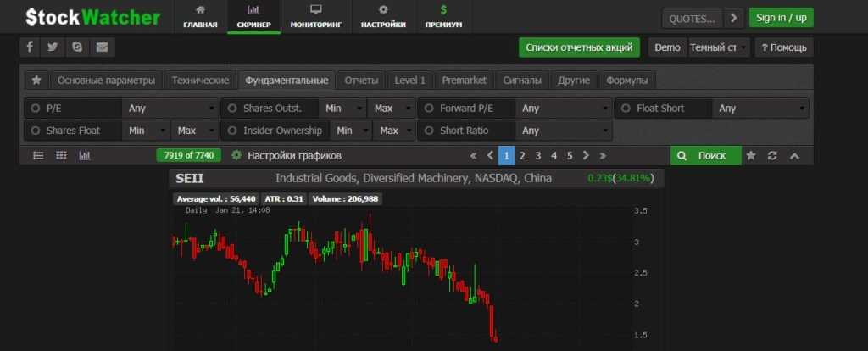The width and height of the screenshot is (868, 351).
Task: Open the МОНИТОРИНГ menu item
Action: click(315, 17)
